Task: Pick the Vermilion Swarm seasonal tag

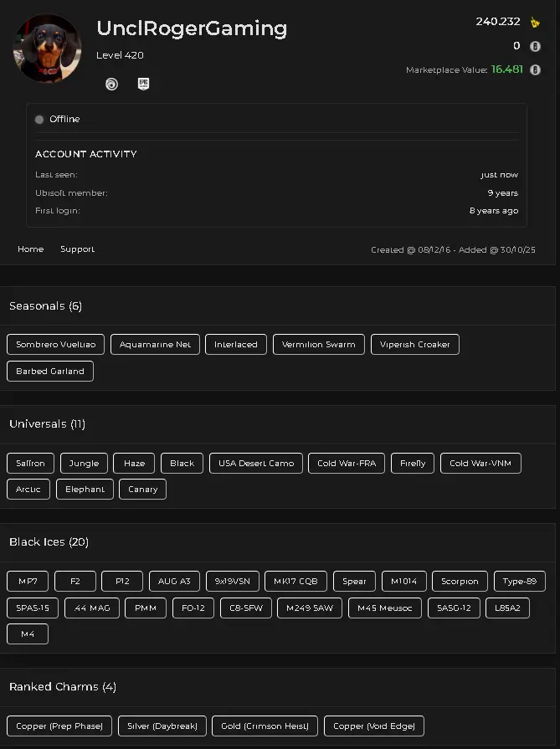Action: [319, 345]
